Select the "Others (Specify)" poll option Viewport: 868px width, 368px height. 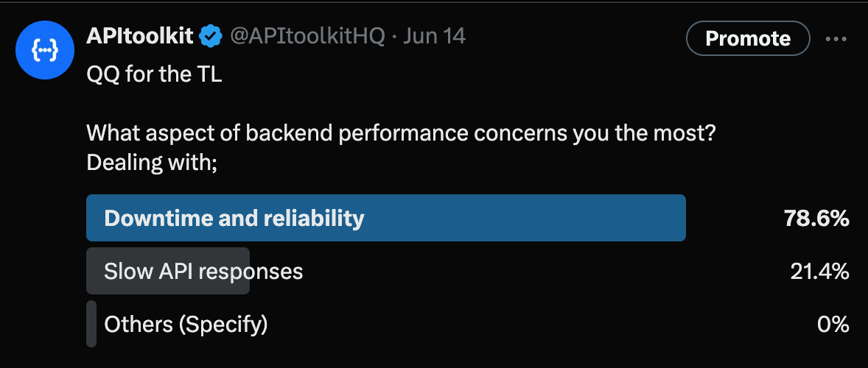[x=186, y=324]
